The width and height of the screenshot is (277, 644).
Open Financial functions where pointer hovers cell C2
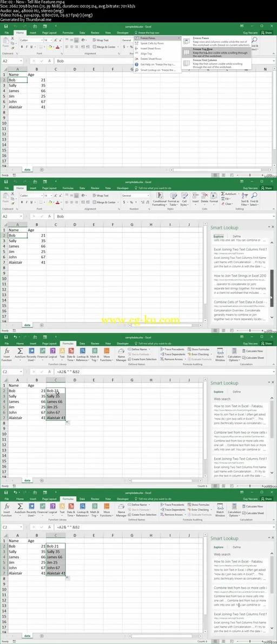coord(43,353)
